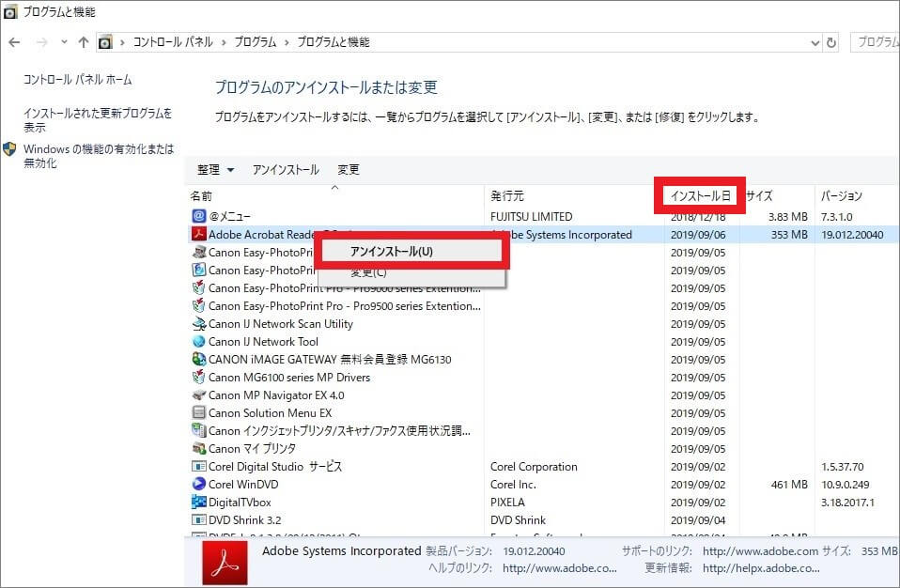The width and height of the screenshot is (900, 588).
Task: Sort by the サイズ column header
Action: pos(759,196)
